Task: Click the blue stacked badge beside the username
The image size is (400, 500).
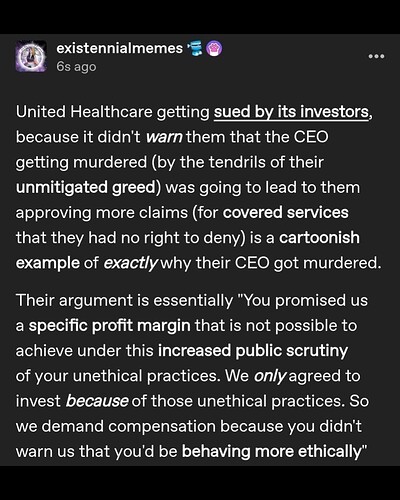Action: pyautogui.click(x=196, y=49)
